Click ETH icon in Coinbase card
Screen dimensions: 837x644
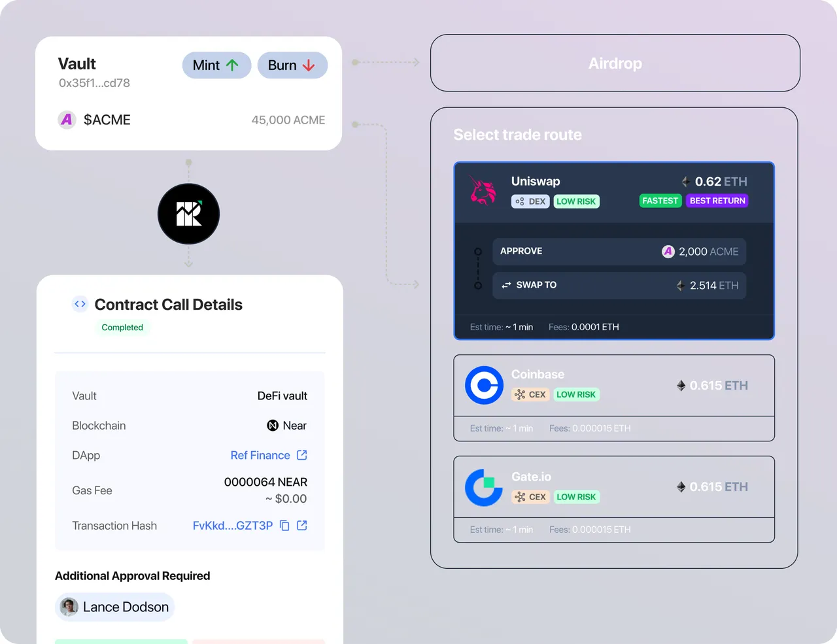pyautogui.click(x=681, y=386)
